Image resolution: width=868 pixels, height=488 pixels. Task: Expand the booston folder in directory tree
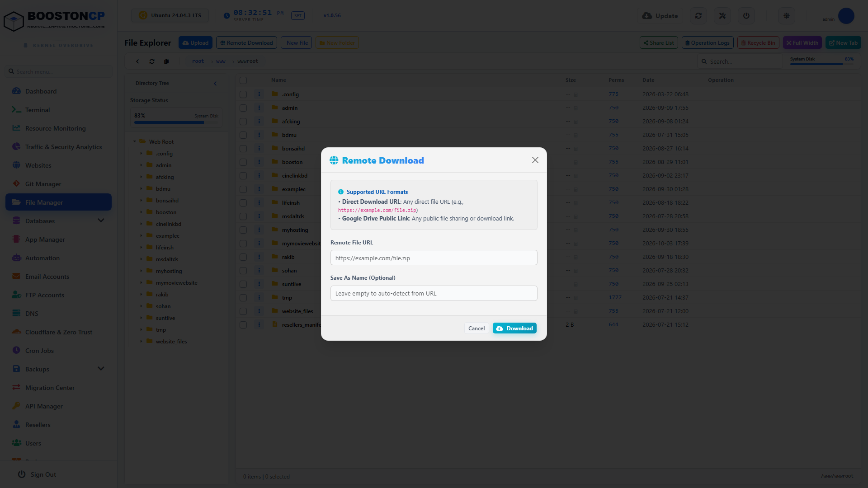tap(141, 212)
